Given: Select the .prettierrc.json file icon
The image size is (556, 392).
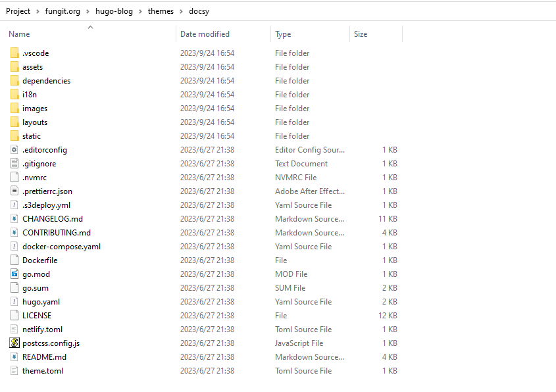Looking at the screenshot, I should click(14, 191).
